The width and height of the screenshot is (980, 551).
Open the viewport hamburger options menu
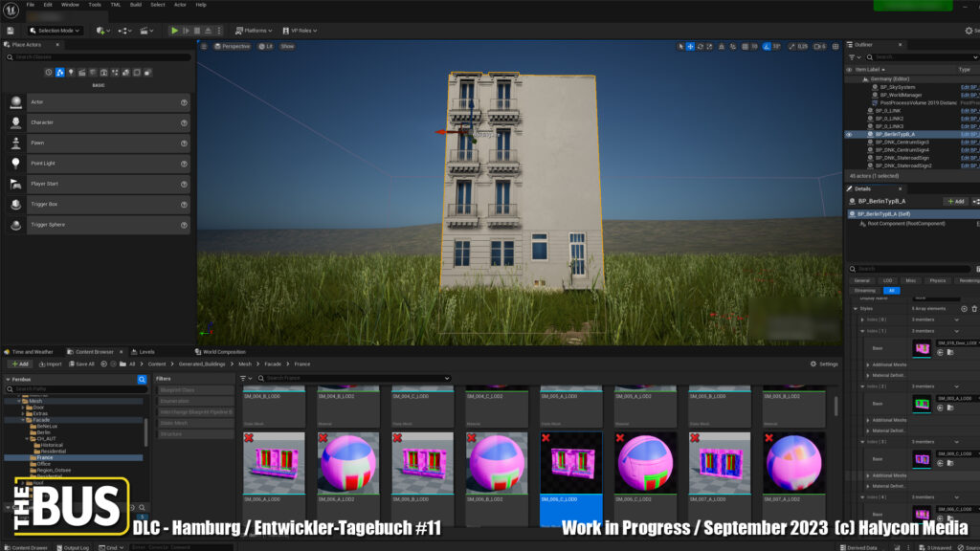[x=203, y=46]
